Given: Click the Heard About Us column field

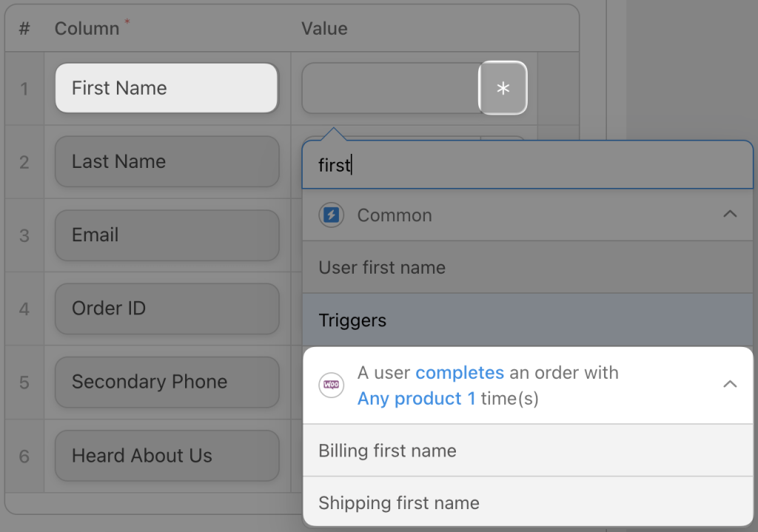Looking at the screenshot, I should click(166, 456).
